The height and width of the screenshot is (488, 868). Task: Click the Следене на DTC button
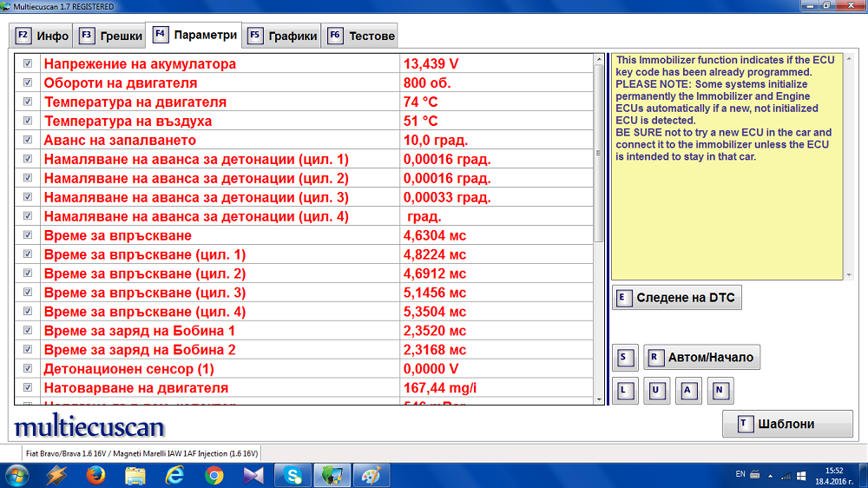click(x=677, y=298)
